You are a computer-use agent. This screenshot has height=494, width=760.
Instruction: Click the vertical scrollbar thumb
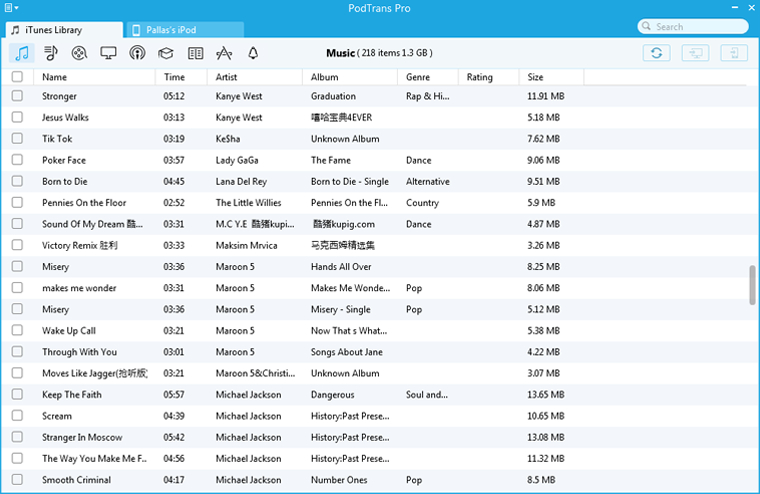tap(752, 284)
